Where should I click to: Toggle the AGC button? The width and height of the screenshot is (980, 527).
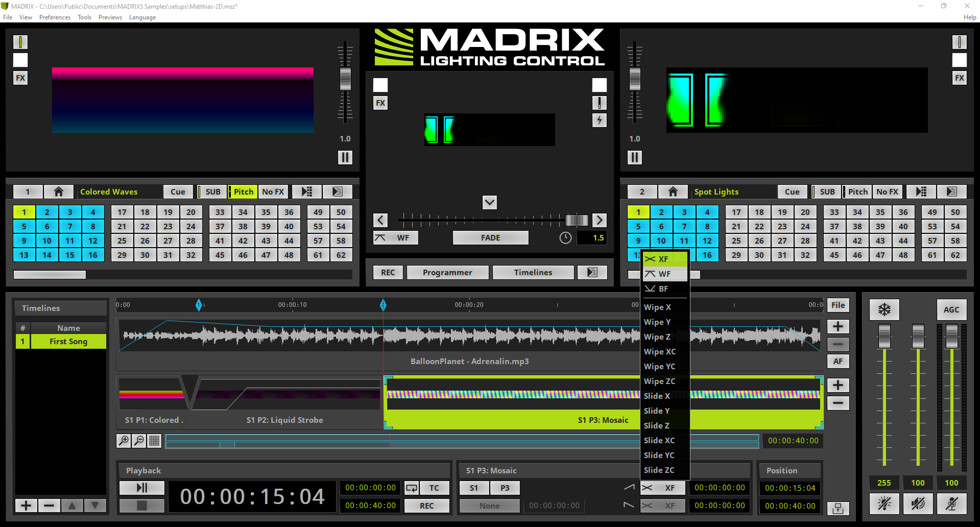[951, 309]
